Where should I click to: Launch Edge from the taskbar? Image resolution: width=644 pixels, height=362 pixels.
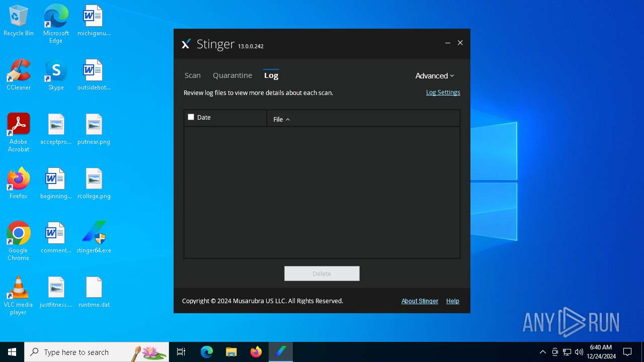pos(207,352)
